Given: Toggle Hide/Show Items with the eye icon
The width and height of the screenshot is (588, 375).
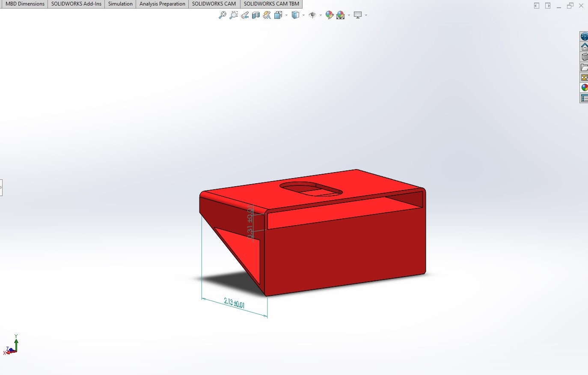Looking at the screenshot, I should pyautogui.click(x=313, y=15).
